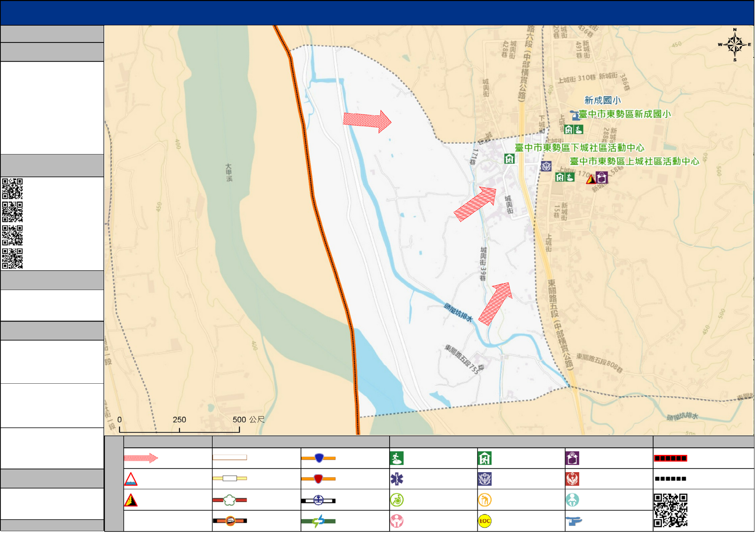Click the first QR code in left panel

pos(13,189)
